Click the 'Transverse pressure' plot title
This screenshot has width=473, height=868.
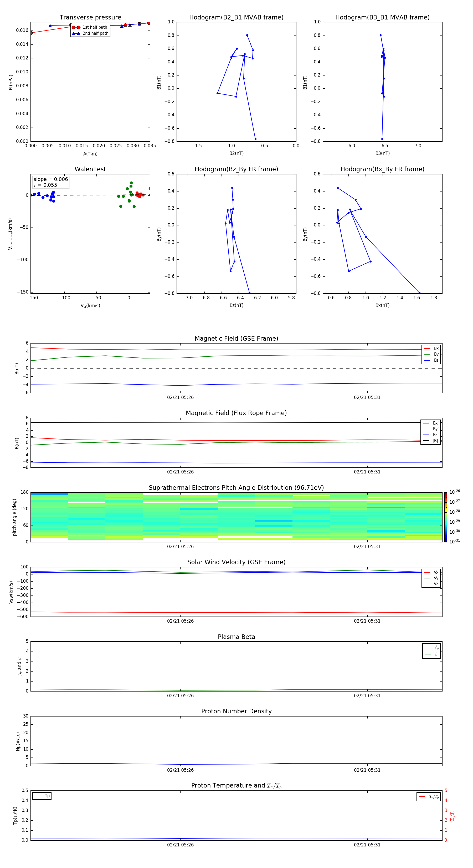pyautogui.click(x=90, y=17)
